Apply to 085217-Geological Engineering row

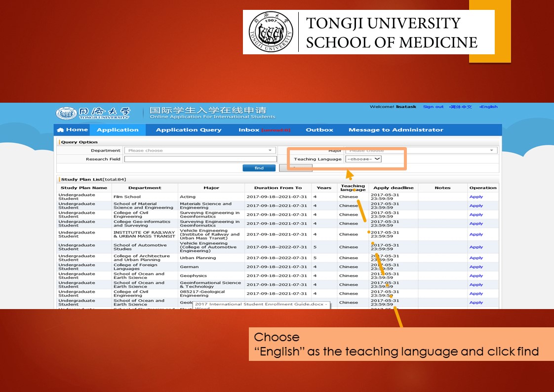coord(476,293)
